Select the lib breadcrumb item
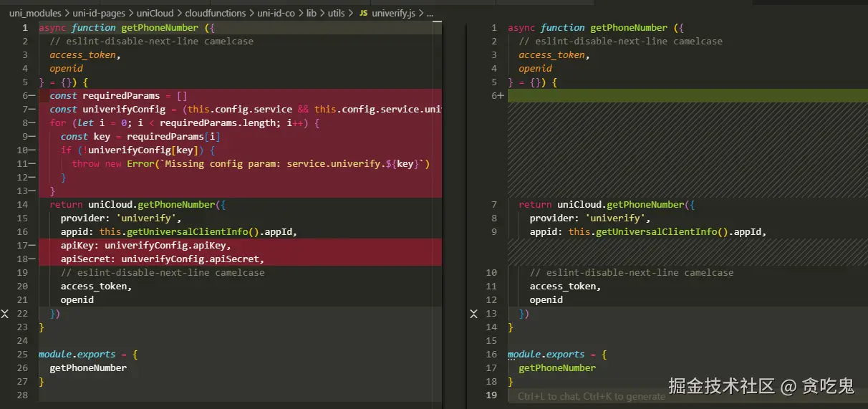868x409 pixels. point(311,14)
